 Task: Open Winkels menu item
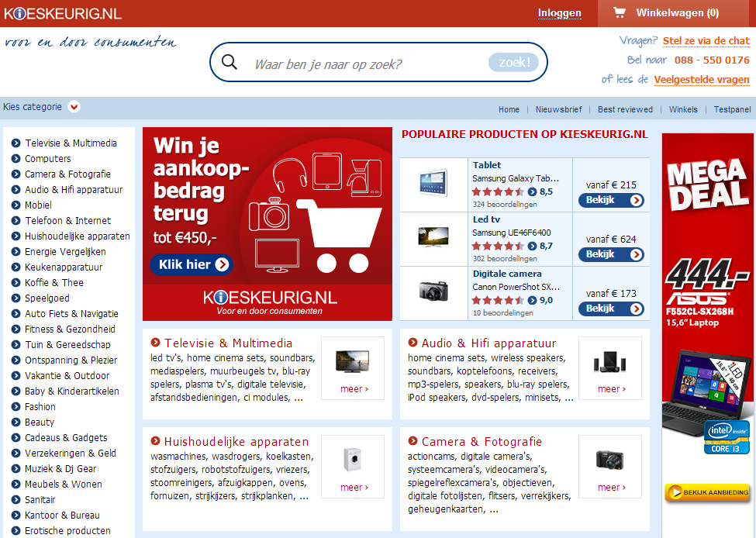[682, 109]
